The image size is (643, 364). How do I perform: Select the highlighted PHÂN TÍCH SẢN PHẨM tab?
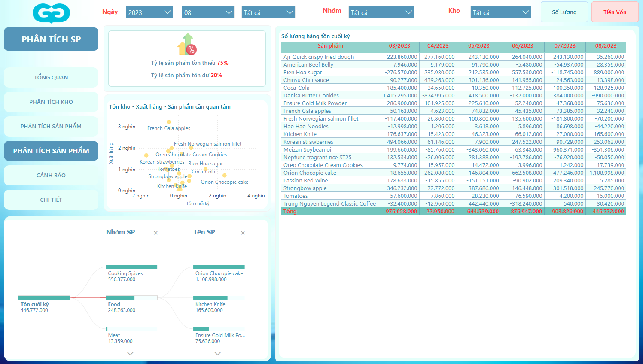pos(51,151)
